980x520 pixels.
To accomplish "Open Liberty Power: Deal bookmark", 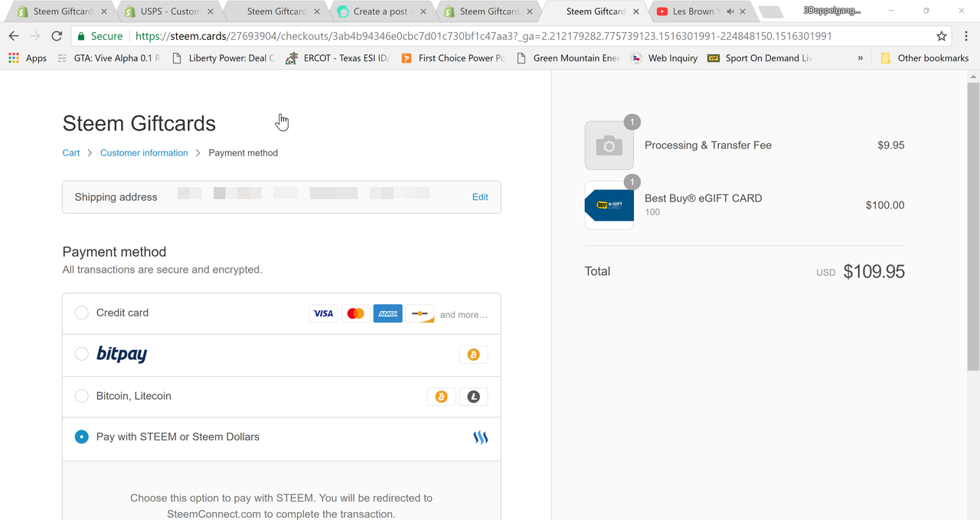I will pos(224,58).
